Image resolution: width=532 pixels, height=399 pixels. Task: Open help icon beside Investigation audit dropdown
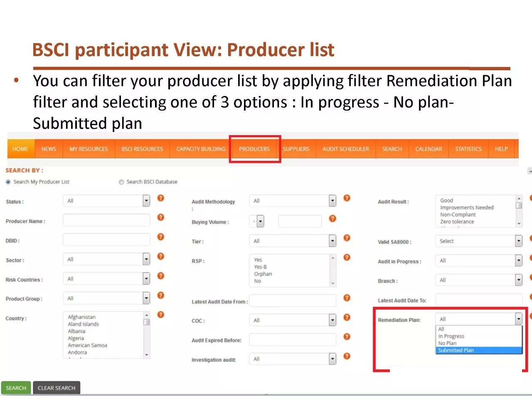click(347, 356)
